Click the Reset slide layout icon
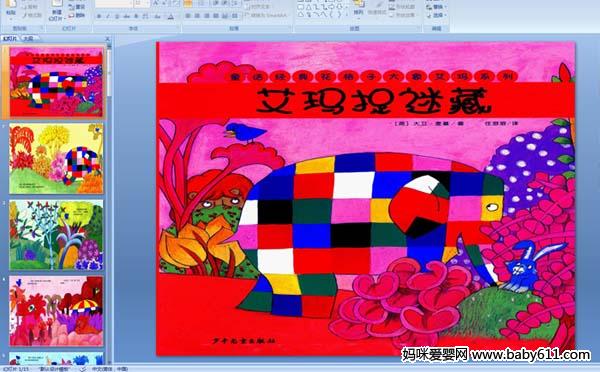 coord(76,7)
